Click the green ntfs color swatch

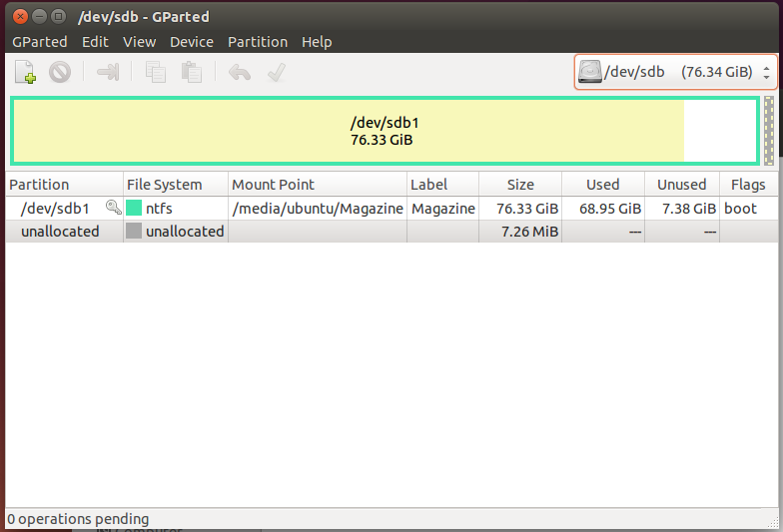pos(134,208)
